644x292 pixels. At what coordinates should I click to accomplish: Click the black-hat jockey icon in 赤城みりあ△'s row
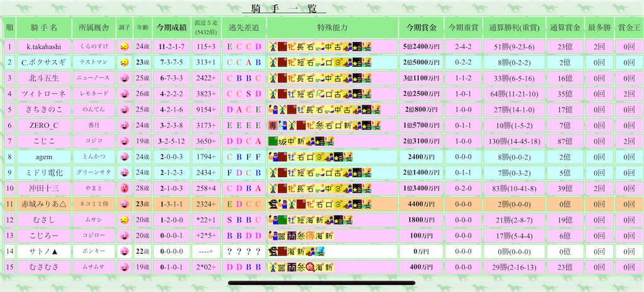tap(273, 204)
